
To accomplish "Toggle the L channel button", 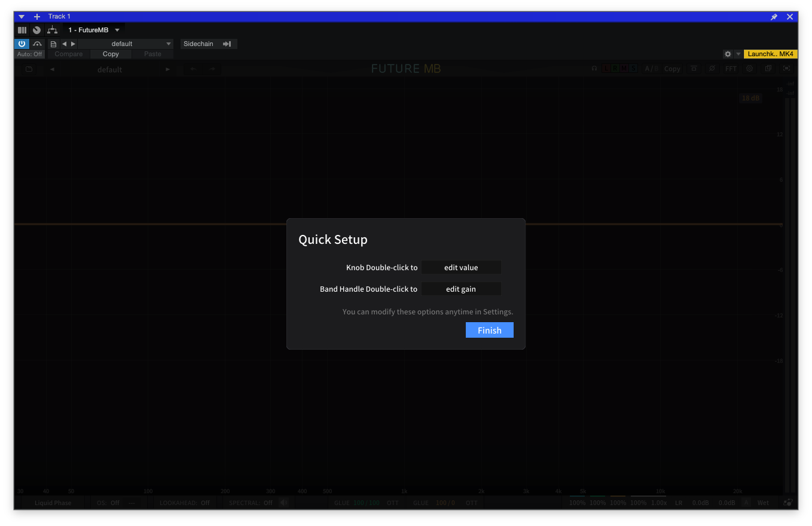I will click(x=606, y=69).
